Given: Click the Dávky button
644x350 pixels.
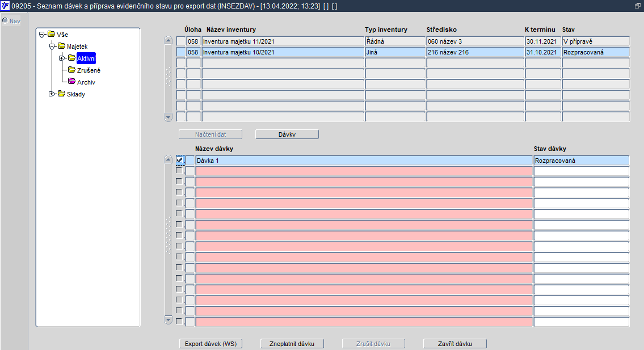Looking at the screenshot, I should pyautogui.click(x=287, y=134).
